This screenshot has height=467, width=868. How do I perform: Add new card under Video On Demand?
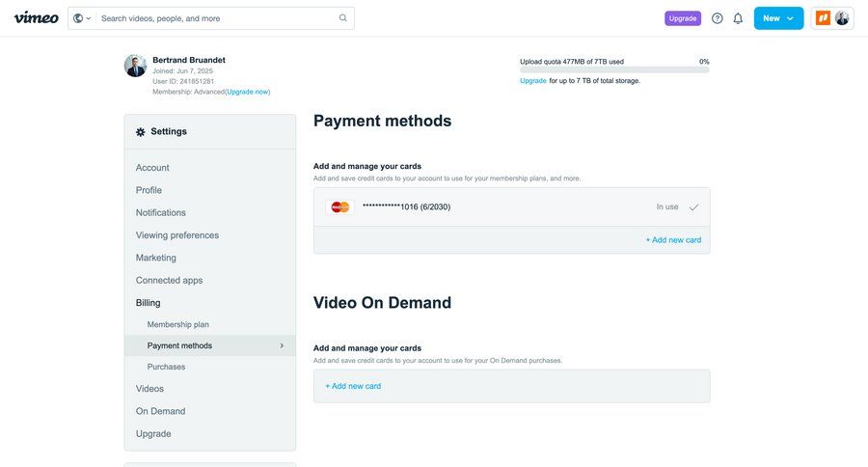point(353,386)
